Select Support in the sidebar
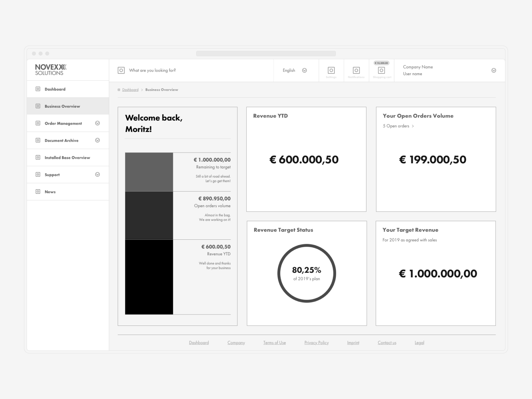This screenshot has height=399, width=532. point(68,175)
